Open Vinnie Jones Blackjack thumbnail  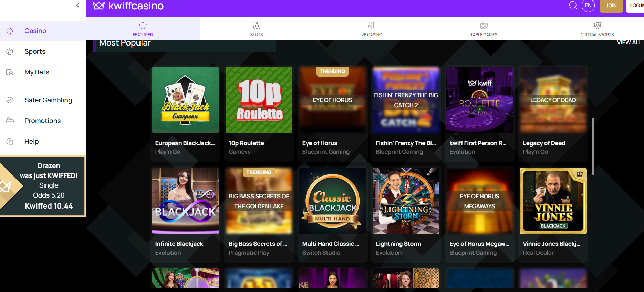pyautogui.click(x=553, y=201)
